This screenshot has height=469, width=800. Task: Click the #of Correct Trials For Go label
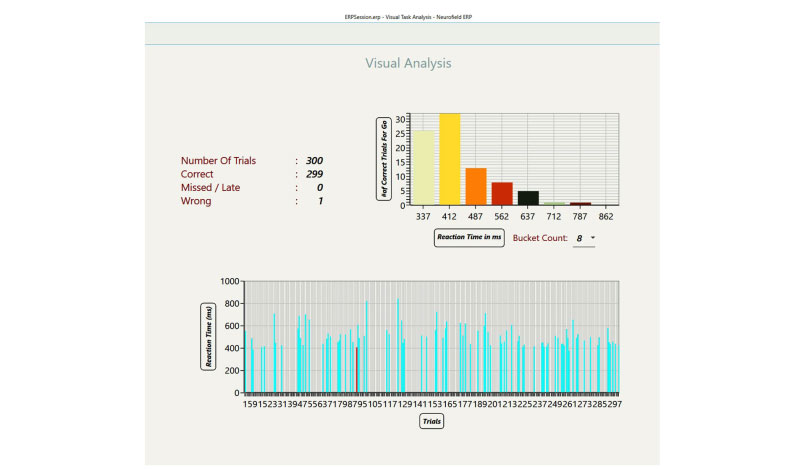381,158
